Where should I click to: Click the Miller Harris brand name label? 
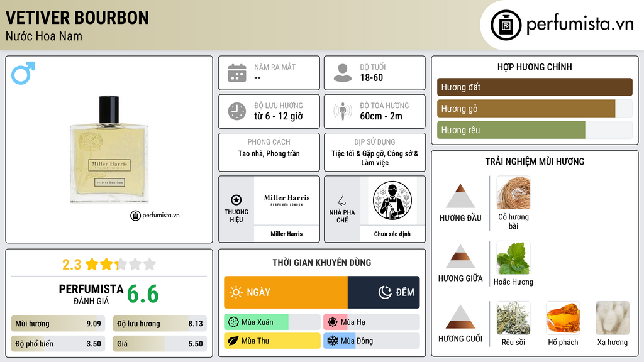(x=287, y=234)
